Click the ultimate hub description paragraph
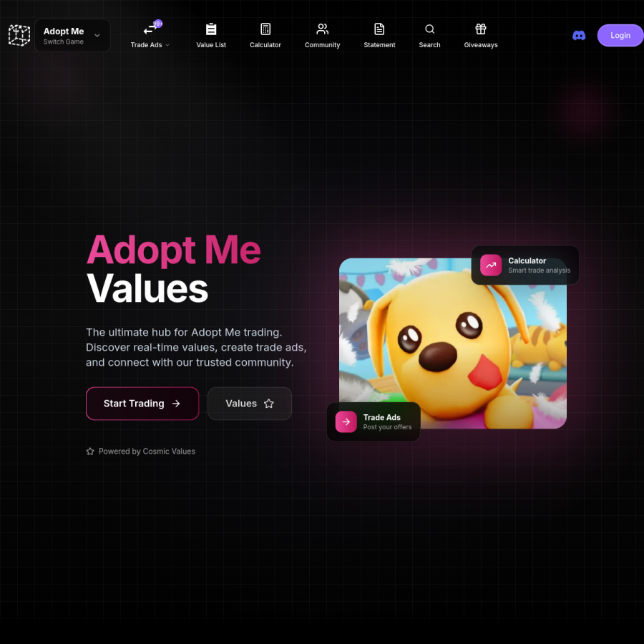Screen dimensions: 644x644 pos(196,348)
